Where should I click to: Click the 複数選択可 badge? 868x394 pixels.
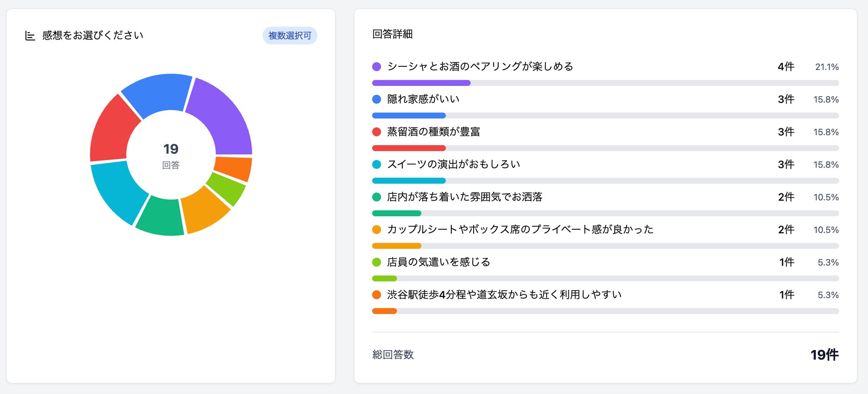pyautogui.click(x=290, y=36)
